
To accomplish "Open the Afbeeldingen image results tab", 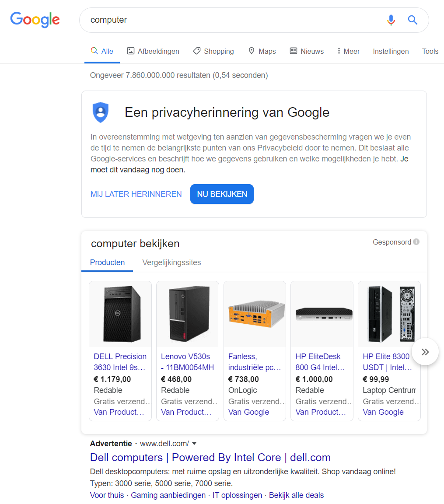I will pyautogui.click(x=153, y=51).
